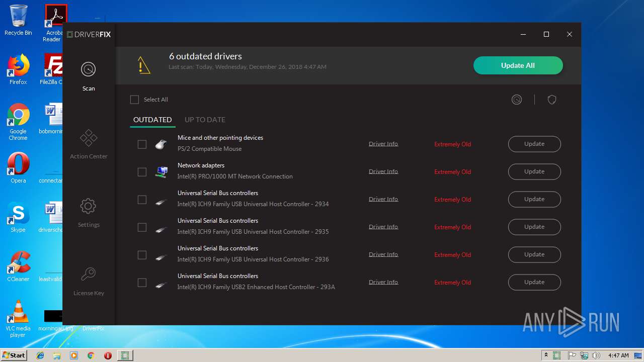
Task: Open Opera desktop shortcut
Action: 18,167
